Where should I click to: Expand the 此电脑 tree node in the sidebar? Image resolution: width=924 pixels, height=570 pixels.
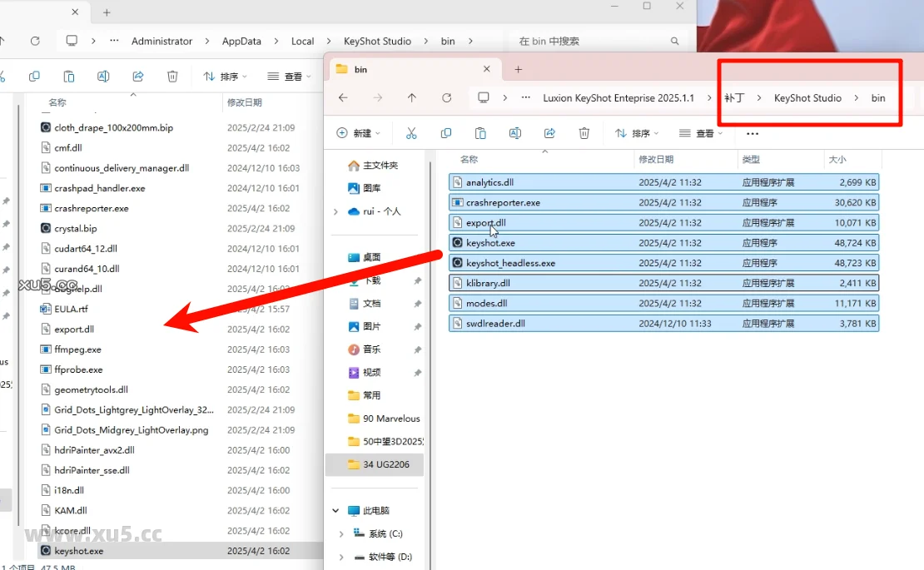[x=336, y=510]
